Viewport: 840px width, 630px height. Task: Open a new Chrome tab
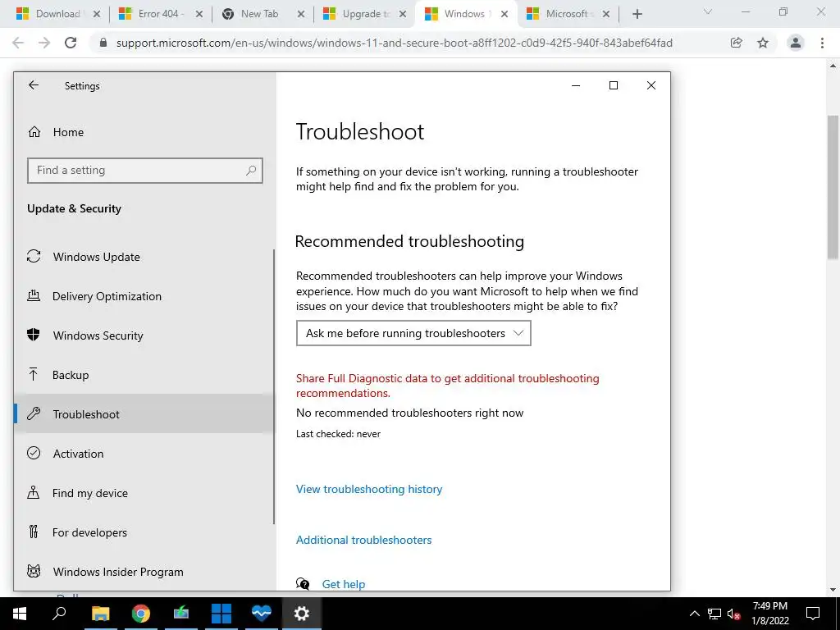(637, 15)
